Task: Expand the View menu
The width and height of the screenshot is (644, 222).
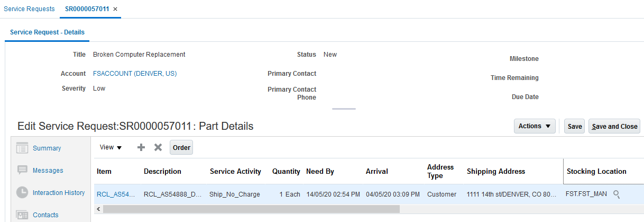Action: click(x=111, y=147)
